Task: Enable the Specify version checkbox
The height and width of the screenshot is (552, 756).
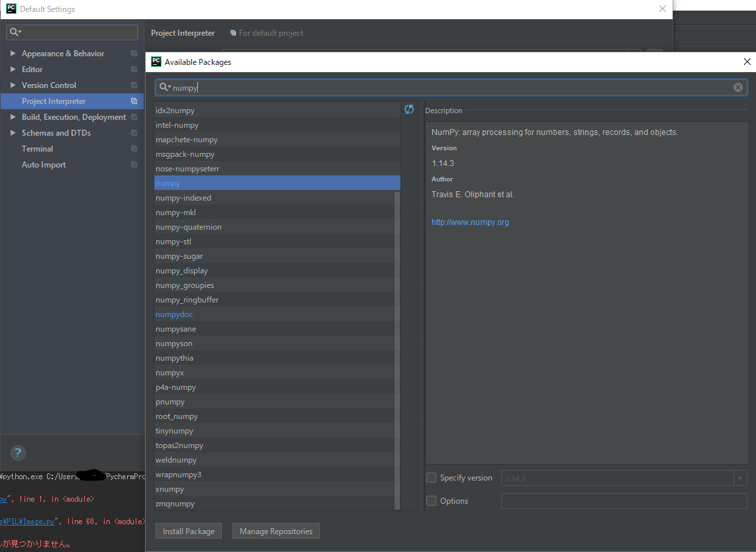Action: click(x=432, y=478)
